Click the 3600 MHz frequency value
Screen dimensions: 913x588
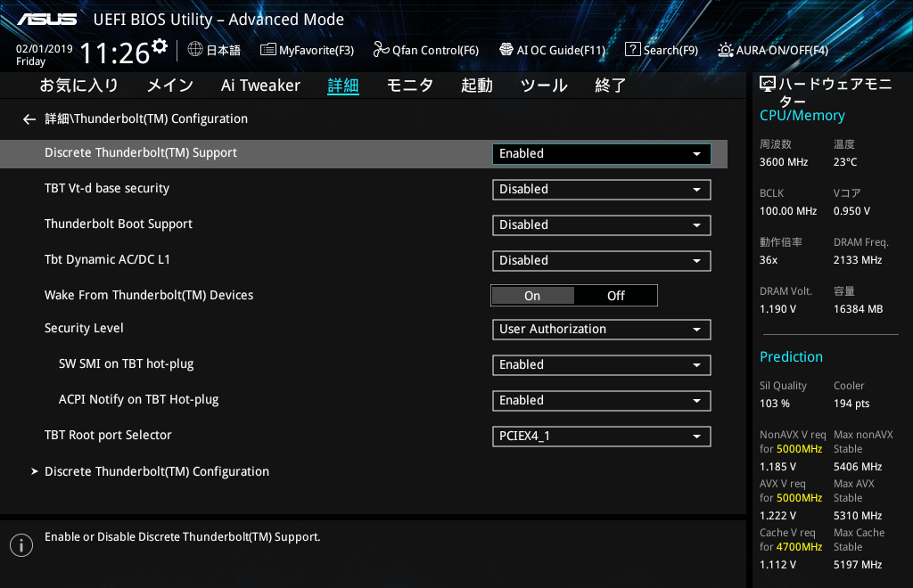click(783, 162)
